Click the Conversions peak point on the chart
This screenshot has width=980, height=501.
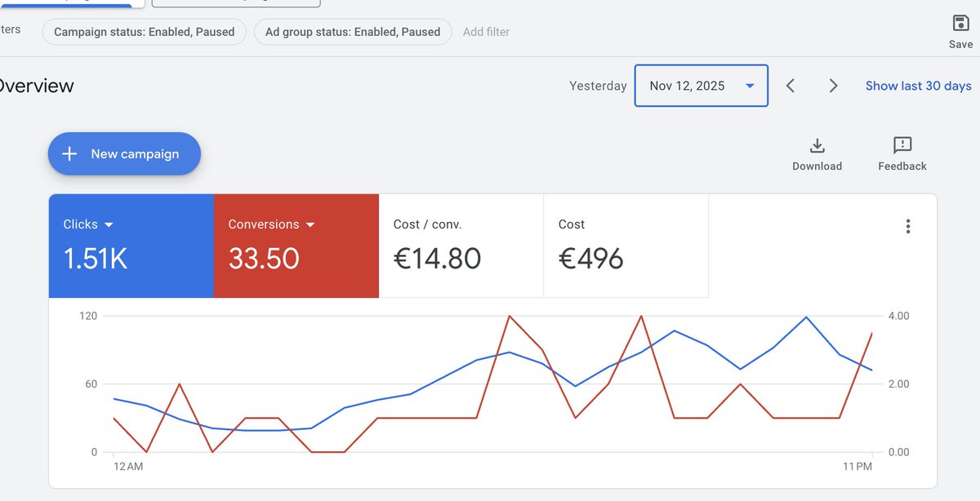pyautogui.click(x=510, y=315)
